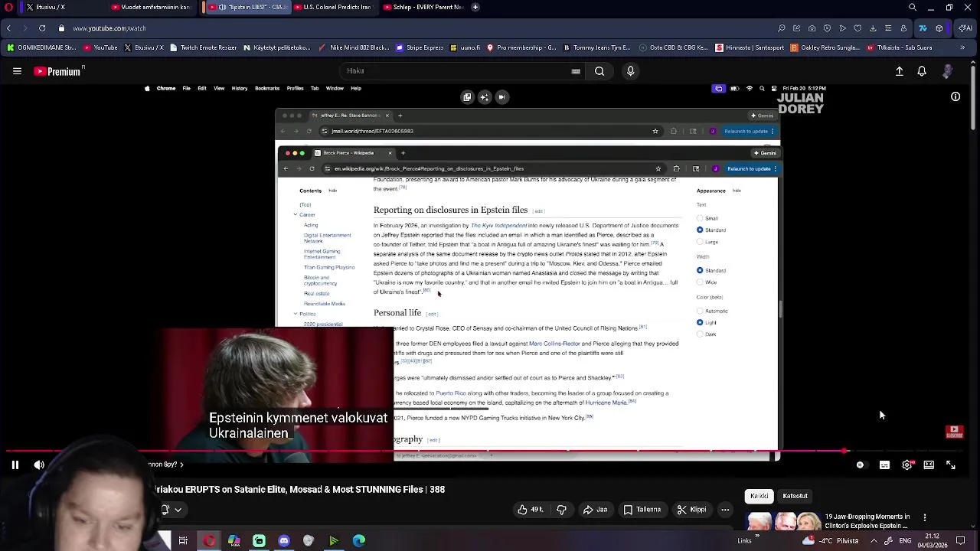Open the uuno.fi bookmark
Image resolution: width=980 pixels, height=551 pixels.
pos(465,47)
